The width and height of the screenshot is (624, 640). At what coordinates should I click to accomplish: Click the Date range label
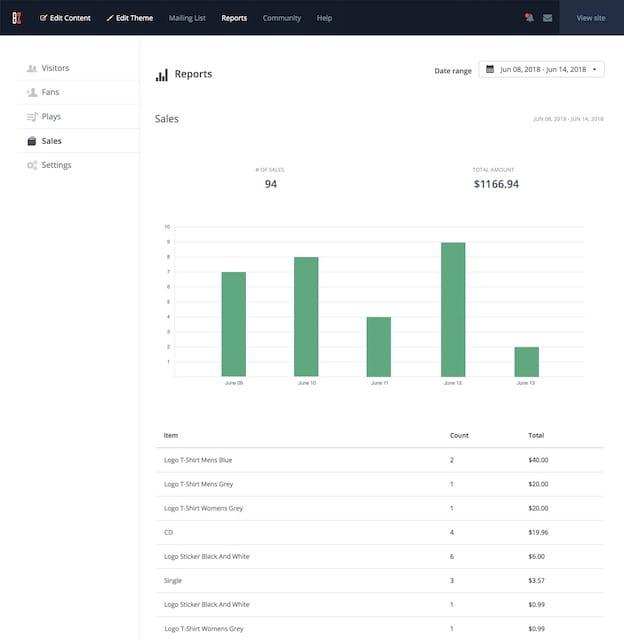coord(453,71)
